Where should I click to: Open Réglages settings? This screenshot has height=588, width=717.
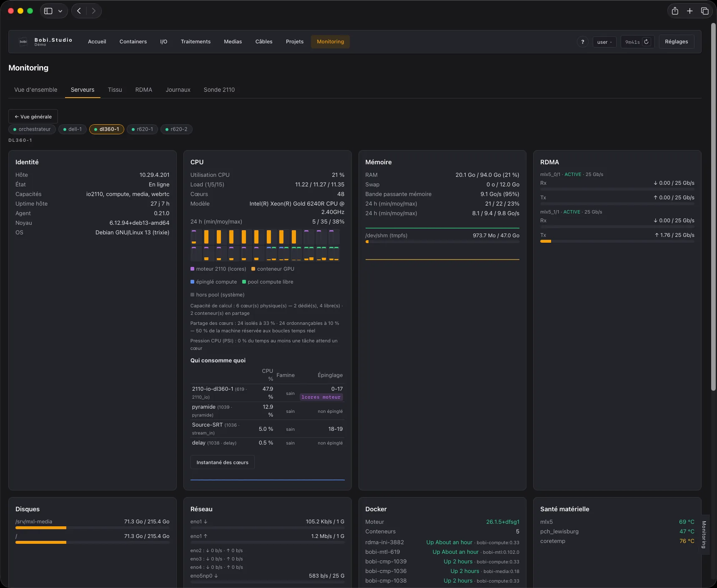[x=677, y=42]
